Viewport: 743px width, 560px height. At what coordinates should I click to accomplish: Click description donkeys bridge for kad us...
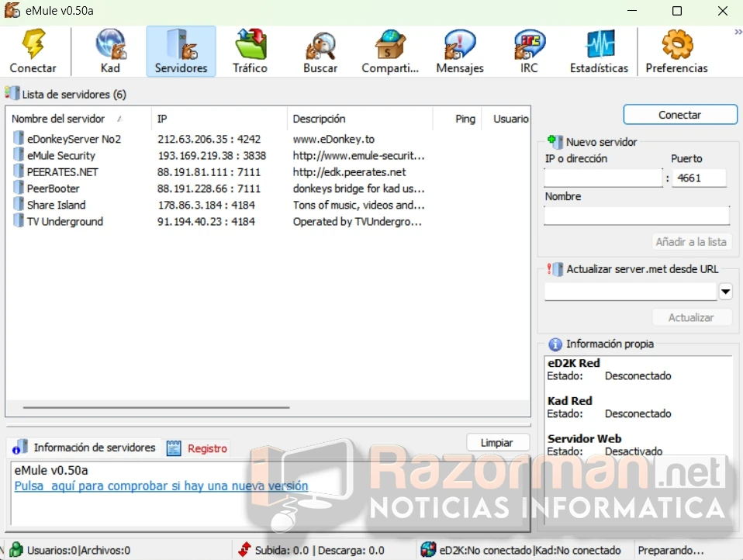(x=358, y=188)
